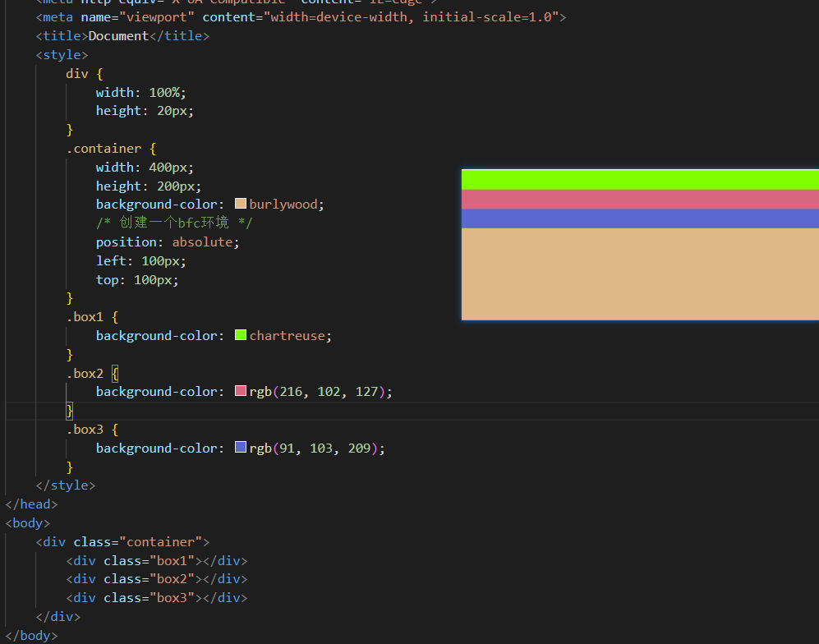This screenshot has width=819, height=644.
Task: Click the '.box1 {' selector line
Action: 92,317
